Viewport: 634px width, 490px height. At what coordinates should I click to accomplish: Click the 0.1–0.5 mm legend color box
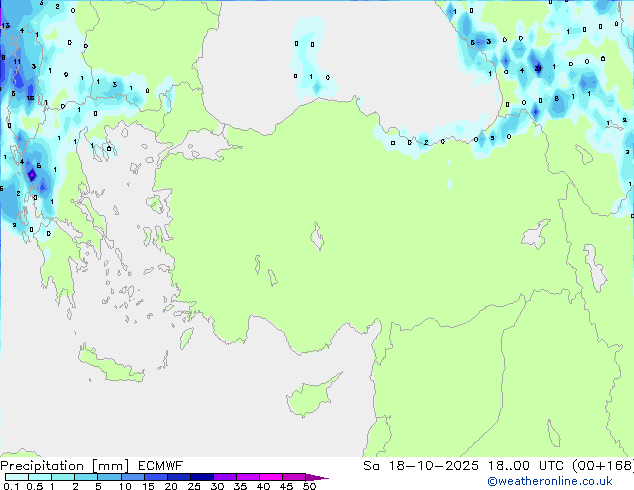pyautogui.click(x=17, y=477)
